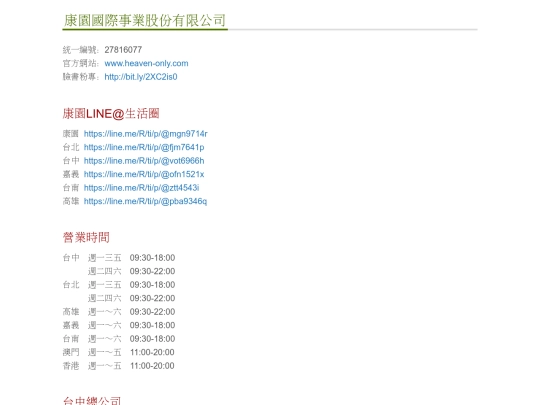Open the 台中 LINE link @vot6966h
540x405 pixels.
click(x=144, y=161)
